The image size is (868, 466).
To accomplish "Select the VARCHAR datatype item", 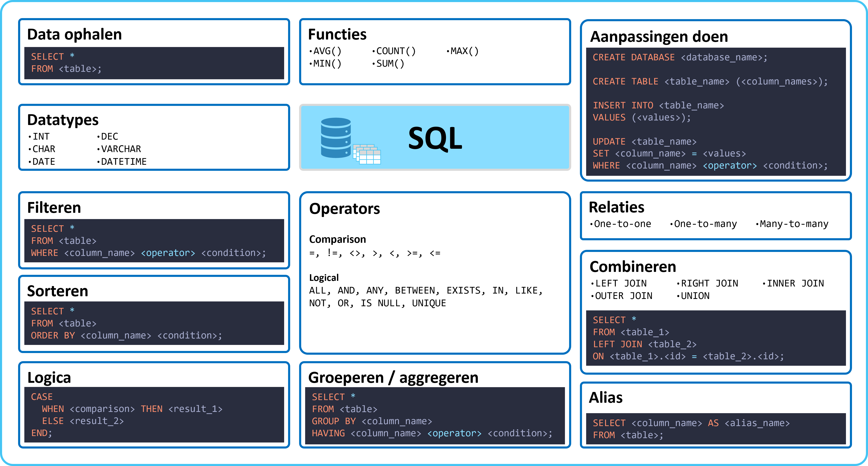I will pyautogui.click(x=119, y=149).
